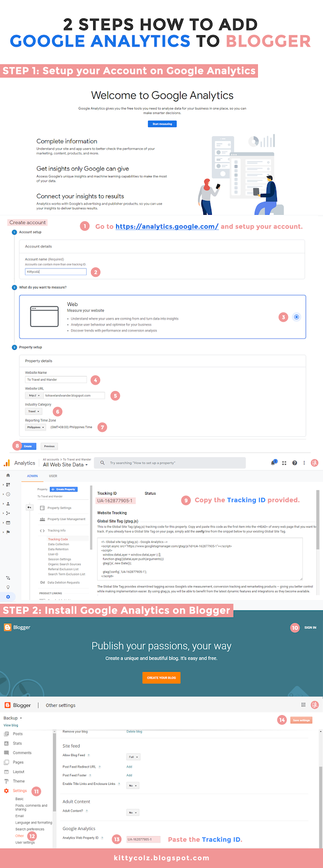This screenshot has width=323, height=868.
Task: Click the Blogger logo on the landing page
Action: [x=17, y=627]
